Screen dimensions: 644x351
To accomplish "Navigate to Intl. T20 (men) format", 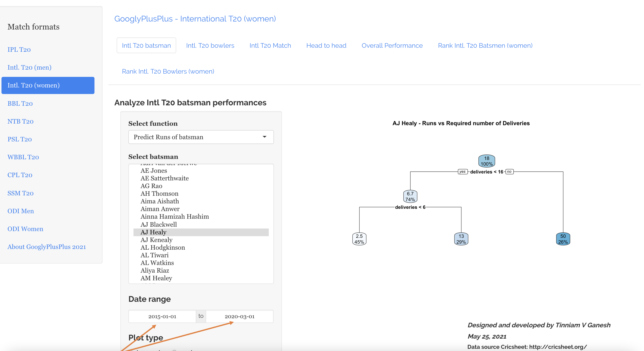I will pyautogui.click(x=29, y=67).
